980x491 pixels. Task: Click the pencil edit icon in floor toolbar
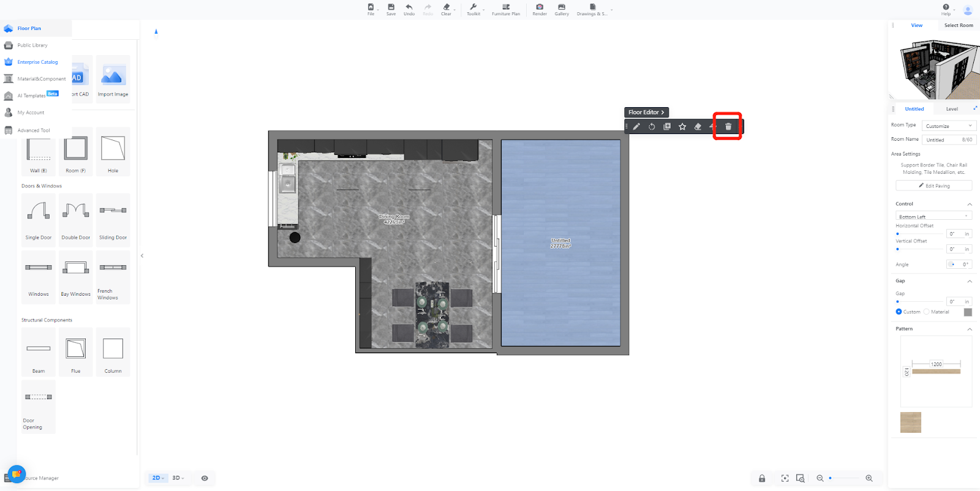636,127
